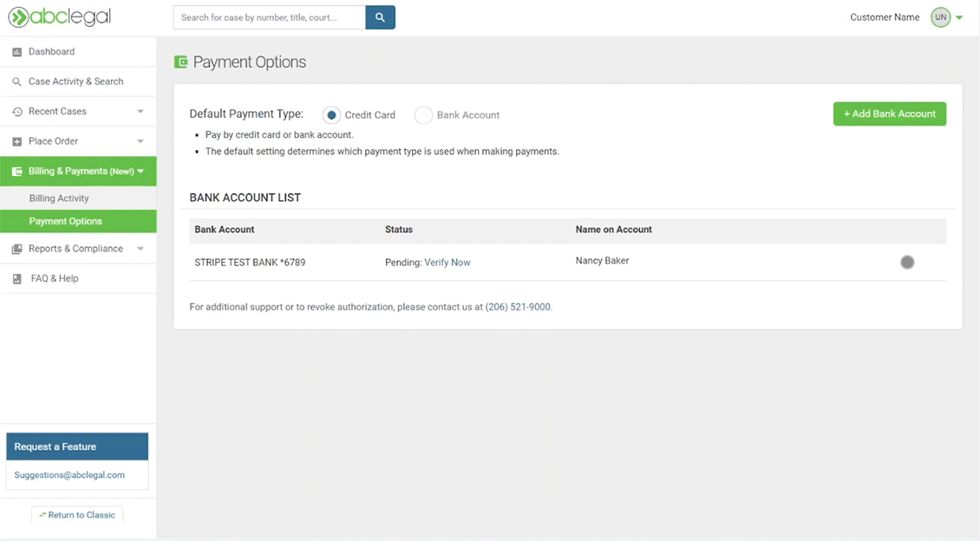Click the Recent Cases clock icon
The width and height of the screenshot is (980, 541).
(16, 112)
